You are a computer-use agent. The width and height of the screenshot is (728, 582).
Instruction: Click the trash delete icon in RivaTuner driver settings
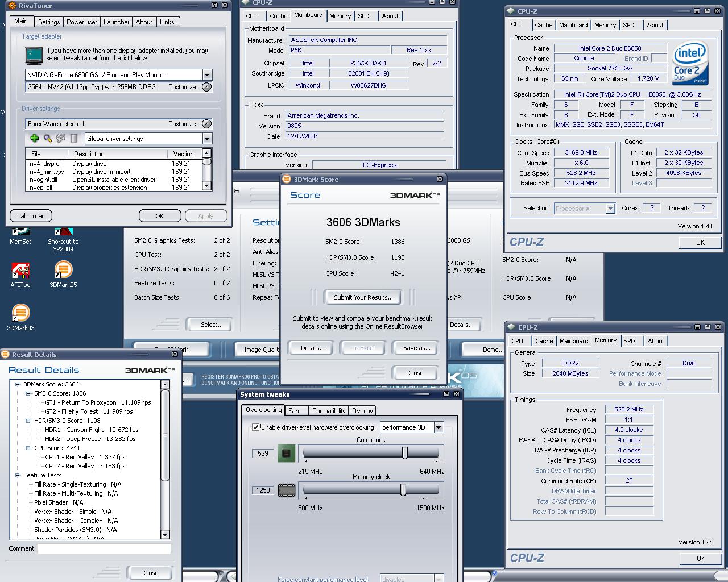tap(74, 138)
